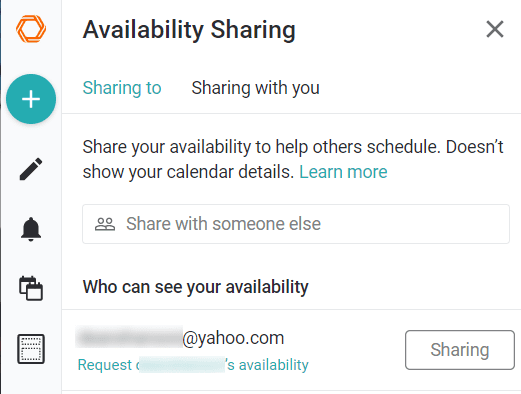Click the Share your availability description text
The image size is (521, 394).
point(293,159)
